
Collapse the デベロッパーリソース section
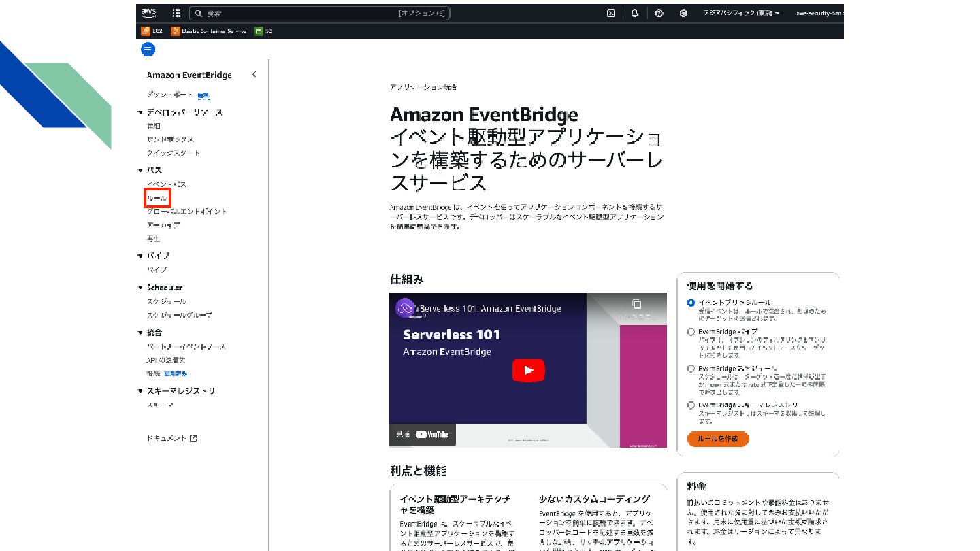click(140, 112)
